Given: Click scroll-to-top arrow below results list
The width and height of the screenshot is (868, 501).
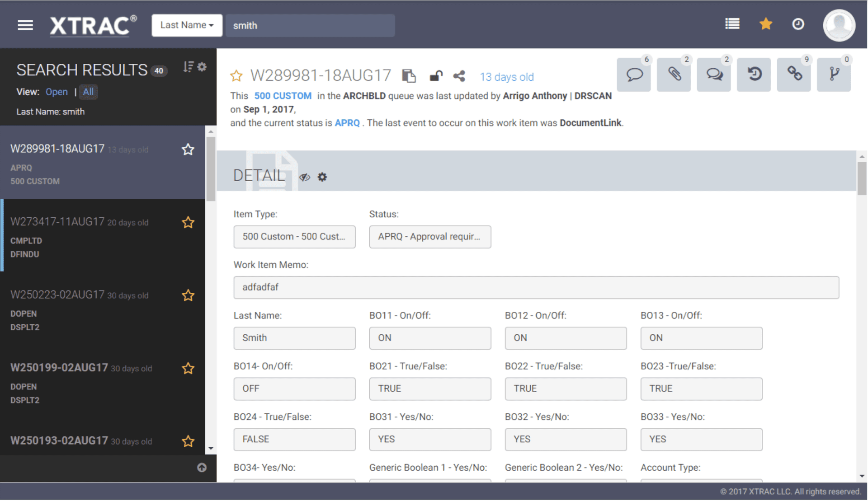Looking at the screenshot, I should coord(202,468).
